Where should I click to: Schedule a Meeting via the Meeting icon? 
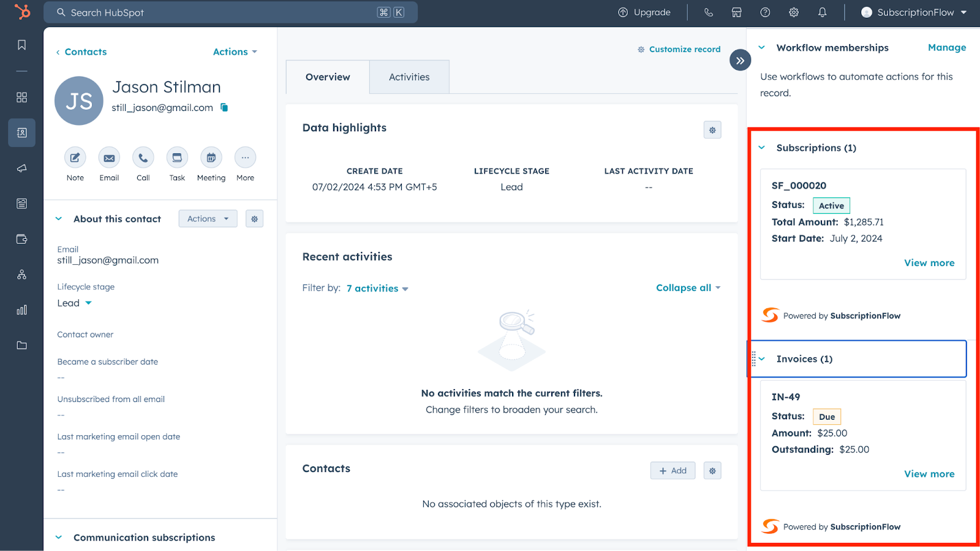coord(211,158)
